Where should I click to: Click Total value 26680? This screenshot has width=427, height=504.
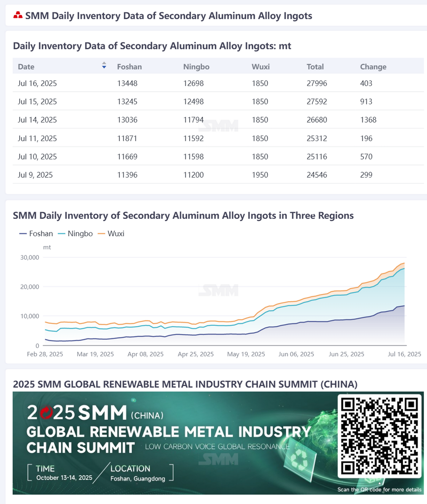click(x=317, y=120)
